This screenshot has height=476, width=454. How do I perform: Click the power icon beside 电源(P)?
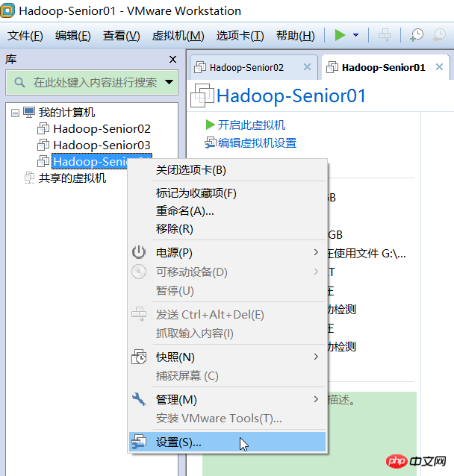tap(139, 252)
